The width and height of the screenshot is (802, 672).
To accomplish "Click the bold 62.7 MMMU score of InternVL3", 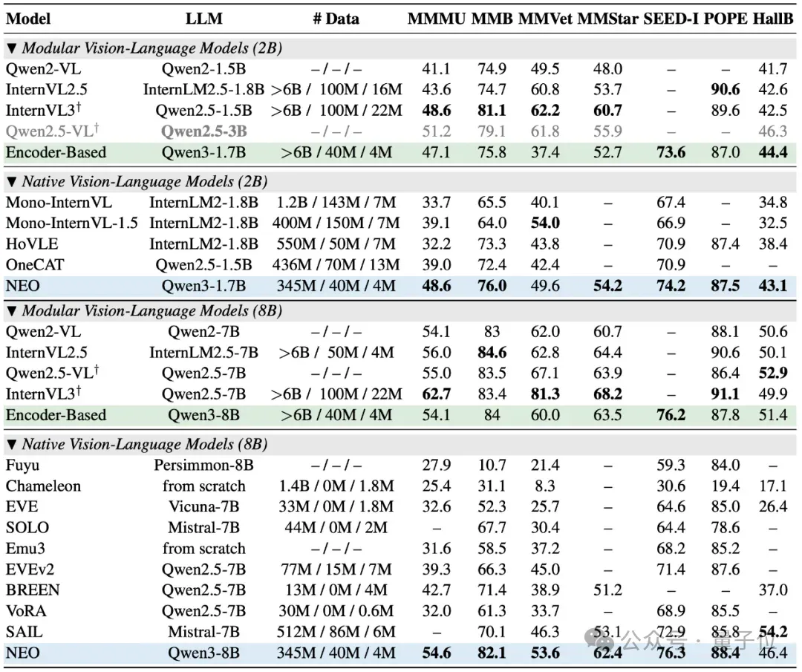I will 437,394.
